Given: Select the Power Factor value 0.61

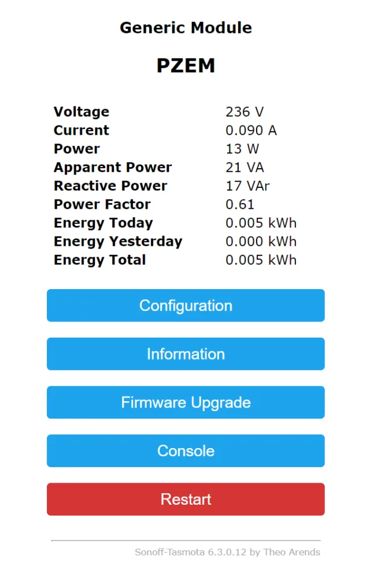Looking at the screenshot, I should coord(239,204).
